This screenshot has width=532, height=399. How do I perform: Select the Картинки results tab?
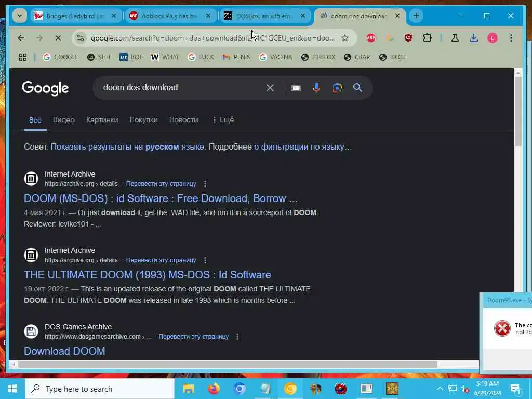click(102, 120)
